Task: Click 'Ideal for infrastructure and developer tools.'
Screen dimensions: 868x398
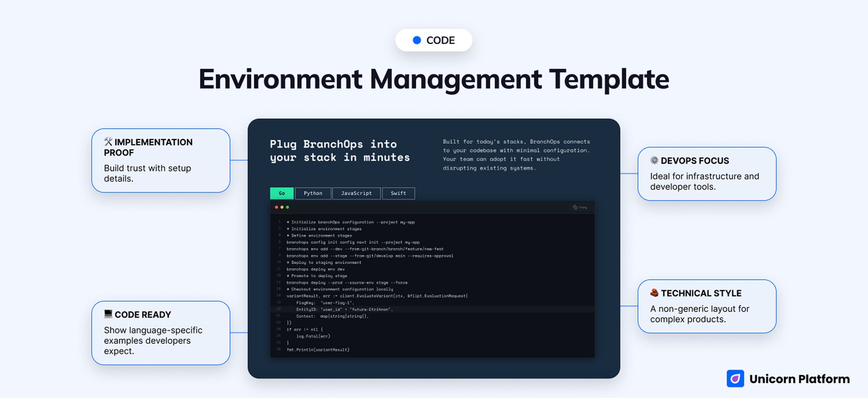Action: tap(704, 181)
